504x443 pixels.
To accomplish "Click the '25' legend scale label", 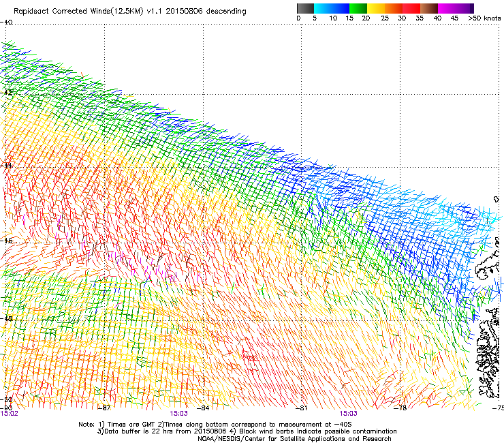I will [385, 18].
